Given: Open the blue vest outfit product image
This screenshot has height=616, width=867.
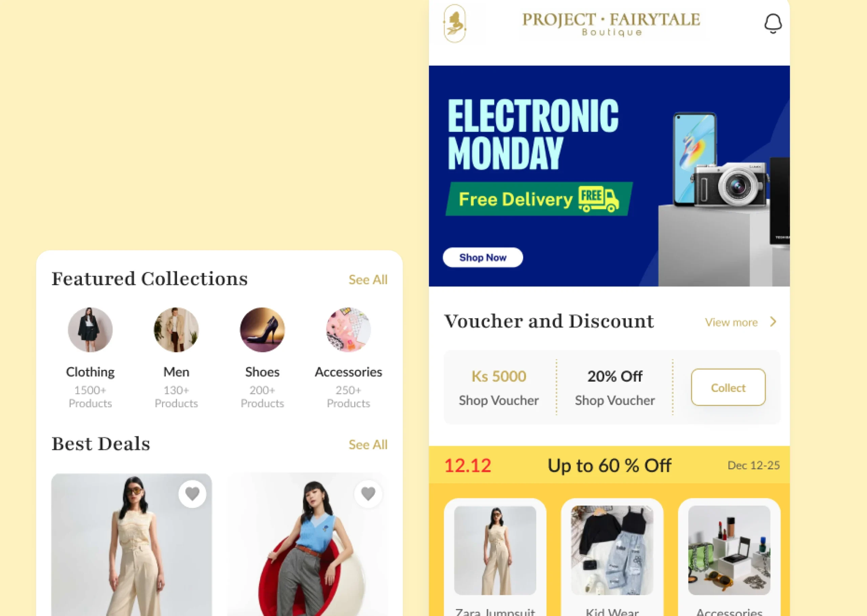Looking at the screenshot, I should pyautogui.click(x=307, y=545).
